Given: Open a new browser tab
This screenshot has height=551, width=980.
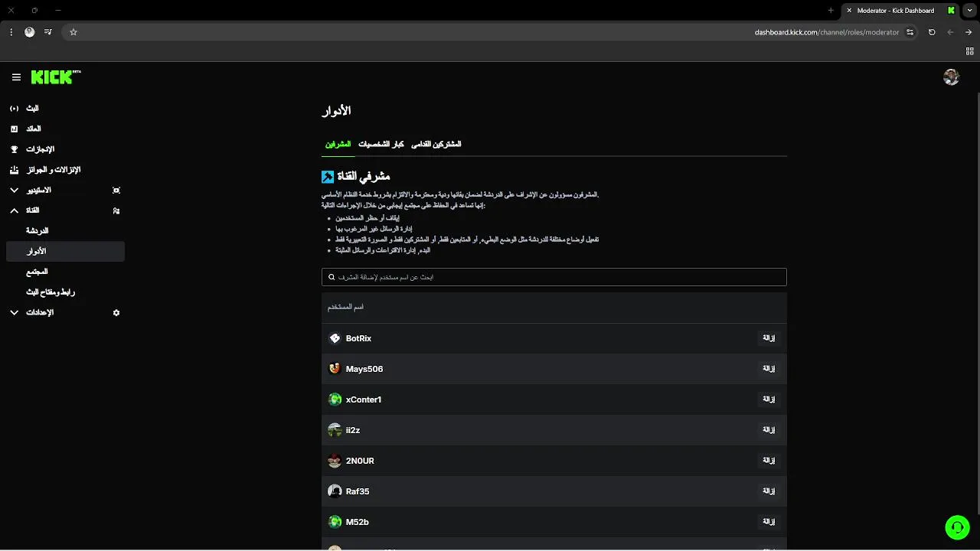Looking at the screenshot, I should 831,11.
